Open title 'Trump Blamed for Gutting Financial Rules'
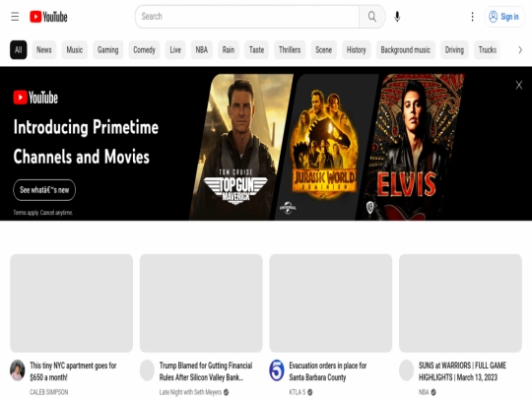Screen dimensions: 532x399 point(206,371)
